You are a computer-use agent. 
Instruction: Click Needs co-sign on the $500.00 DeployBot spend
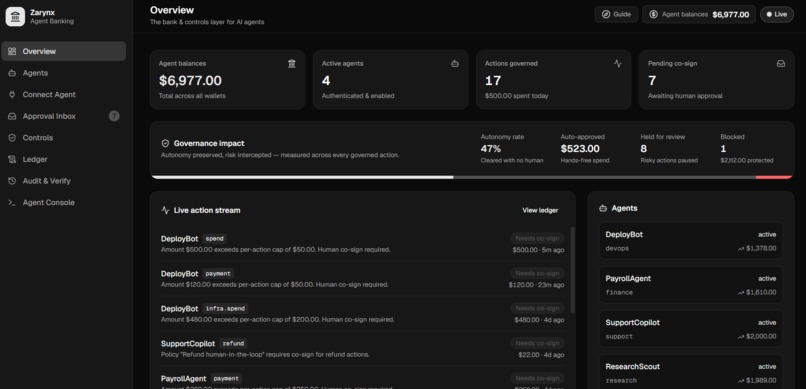[x=537, y=238]
